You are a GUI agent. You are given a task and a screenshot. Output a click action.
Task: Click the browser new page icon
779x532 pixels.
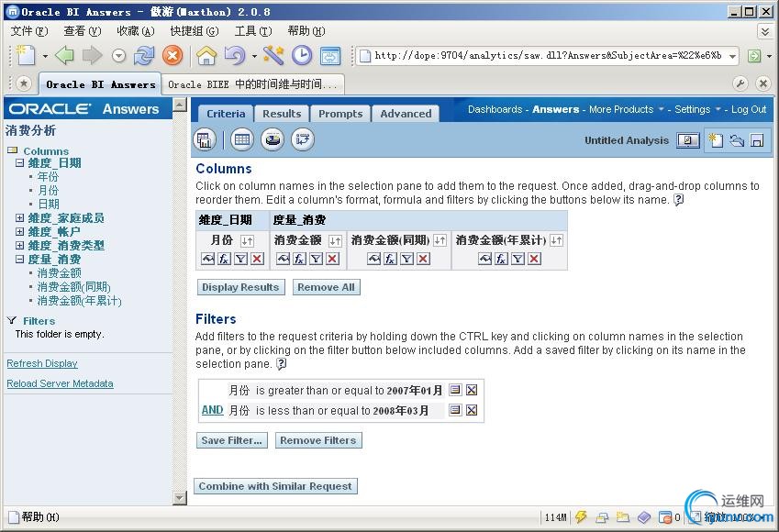point(26,55)
